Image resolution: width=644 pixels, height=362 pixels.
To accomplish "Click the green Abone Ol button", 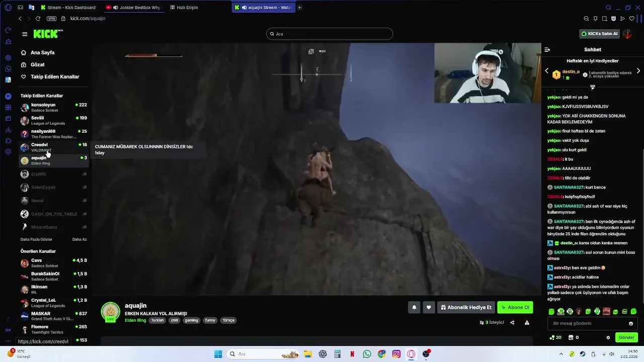I will pos(515,307).
